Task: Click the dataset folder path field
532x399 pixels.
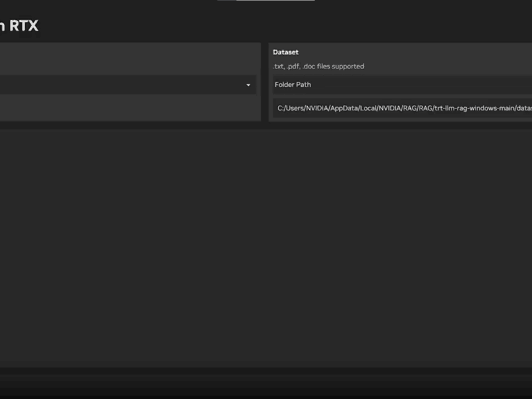Action: (x=402, y=108)
